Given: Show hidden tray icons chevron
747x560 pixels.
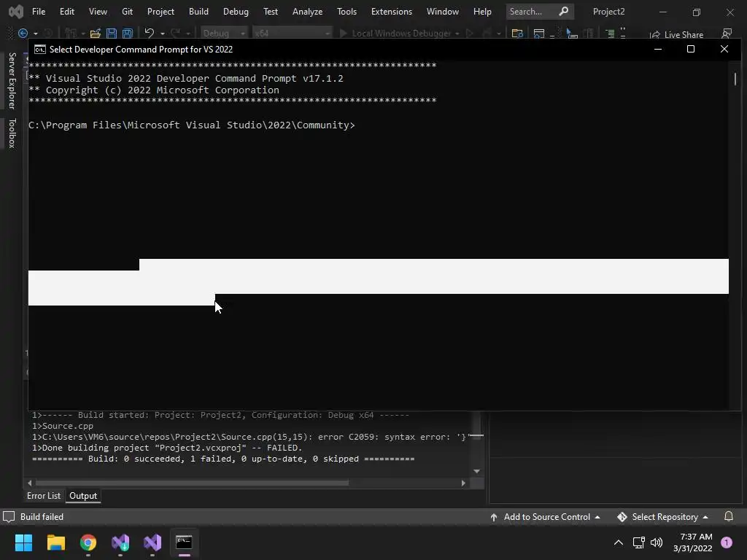Looking at the screenshot, I should point(619,542).
